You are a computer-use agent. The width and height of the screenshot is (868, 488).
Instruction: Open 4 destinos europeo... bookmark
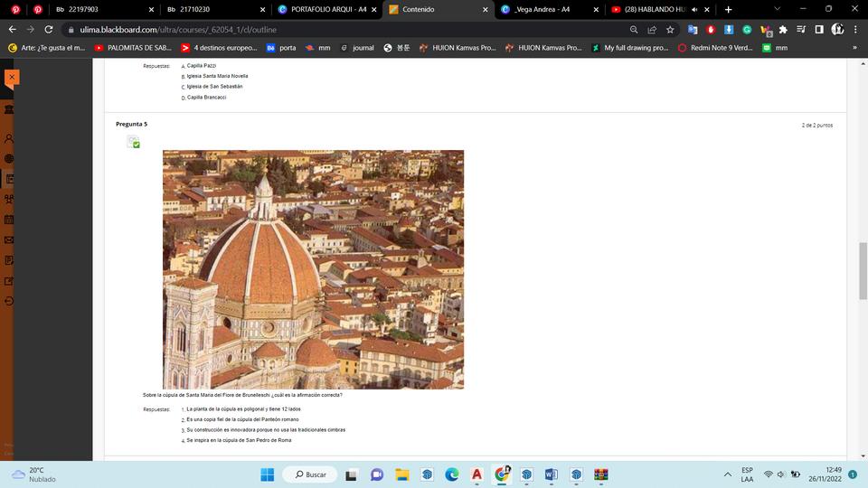pyautogui.click(x=219, y=48)
